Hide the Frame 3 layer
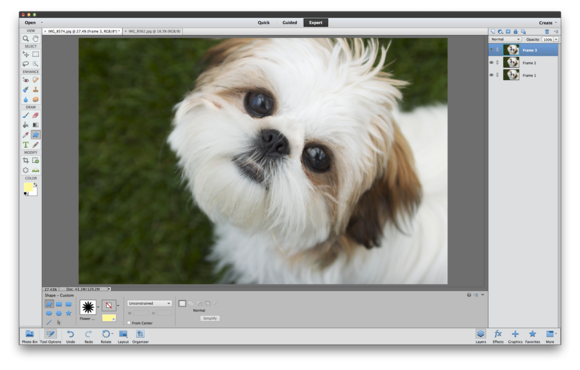Image resolution: width=580 pixels, height=370 pixels. (x=492, y=50)
